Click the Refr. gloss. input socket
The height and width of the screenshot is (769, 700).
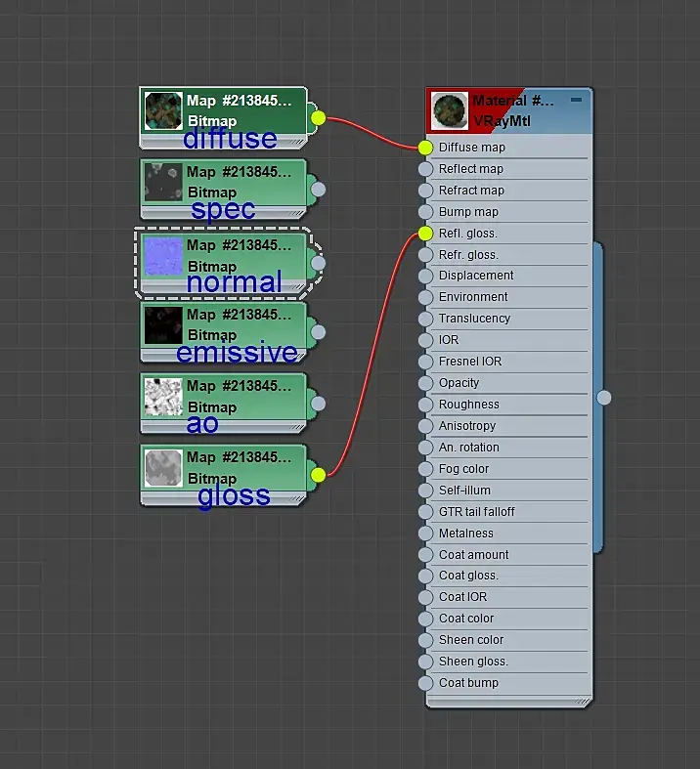click(x=426, y=254)
